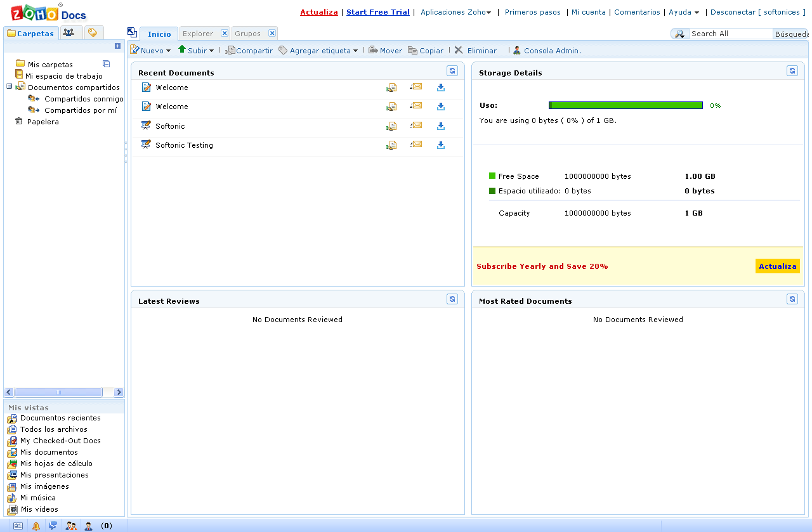
Task: Open the Aplicaciones Zoho dropdown
Action: [x=456, y=12]
